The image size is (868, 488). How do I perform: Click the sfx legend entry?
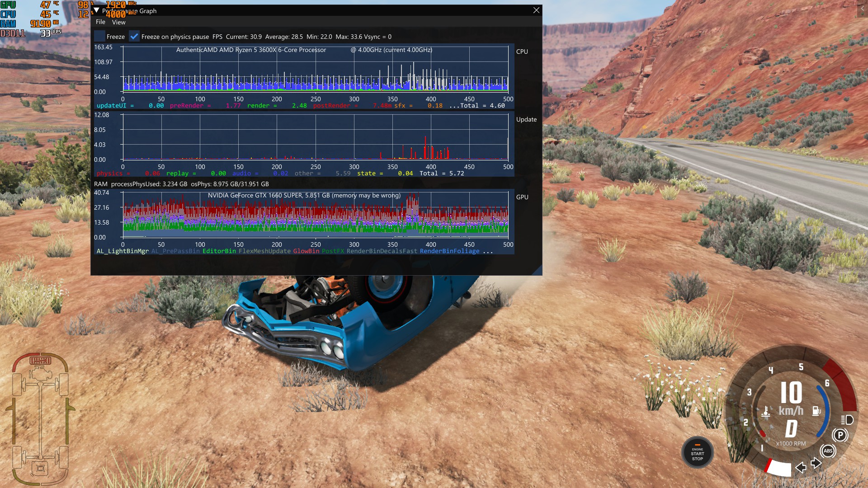[x=418, y=106]
